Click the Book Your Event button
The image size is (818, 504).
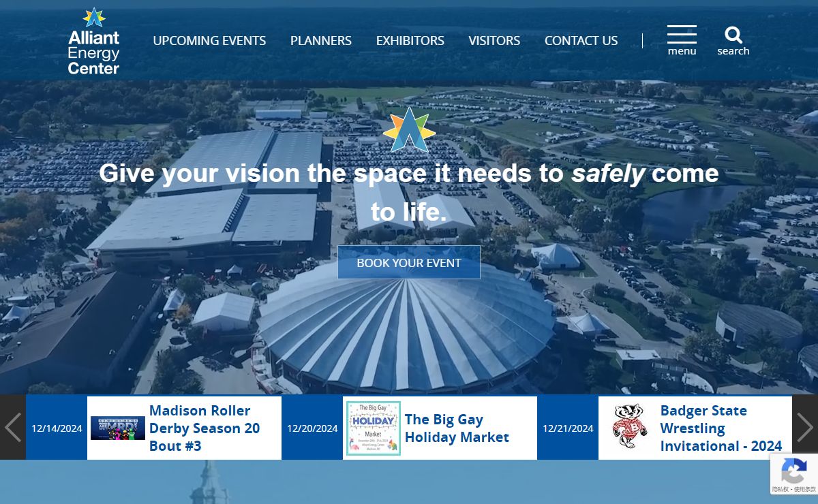[x=409, y=262]
